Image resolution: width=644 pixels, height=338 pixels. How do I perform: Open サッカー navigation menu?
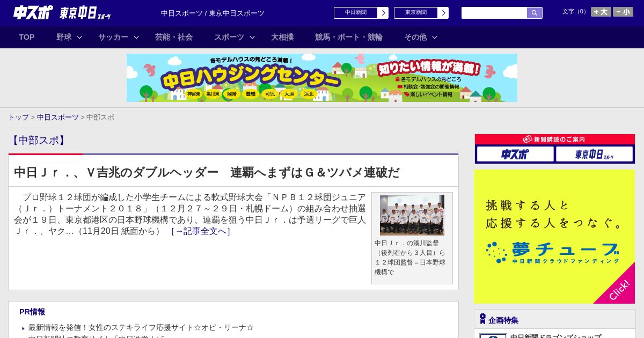coord(113,37)
